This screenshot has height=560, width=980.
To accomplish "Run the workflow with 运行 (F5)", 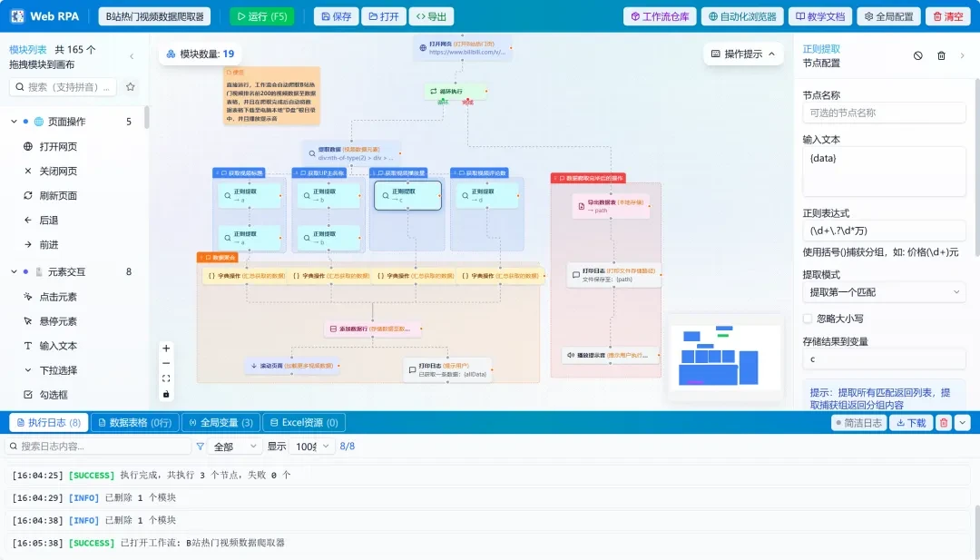I will pos(262,17).
